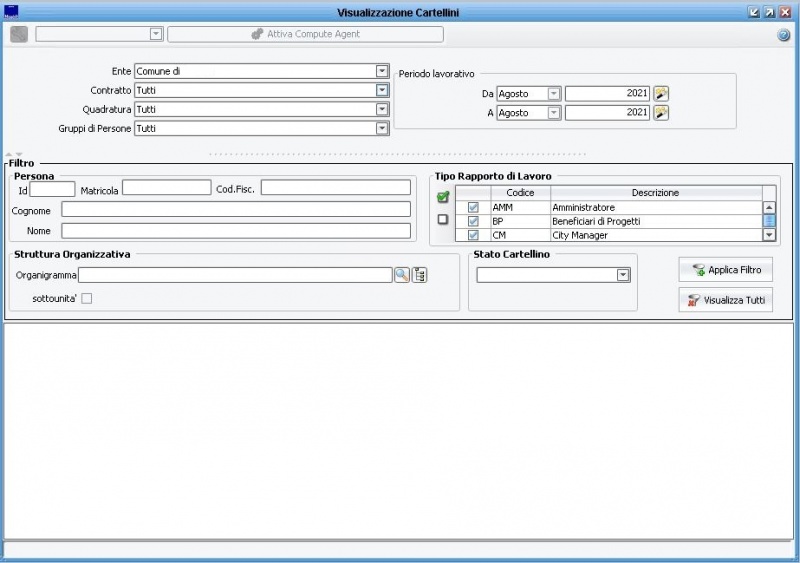Expand the Contratto dropdown
This screenshot has height=563, width=800.
coord(382,90)
